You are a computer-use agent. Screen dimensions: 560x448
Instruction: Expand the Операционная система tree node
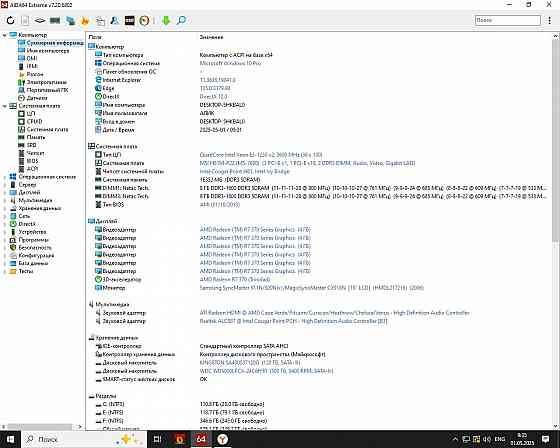(x=4, y=177)
